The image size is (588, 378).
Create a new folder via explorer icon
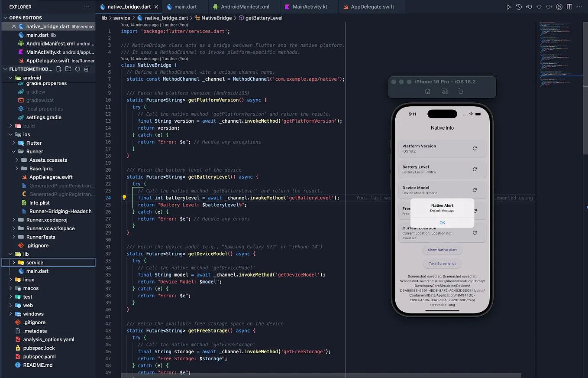point(68,69)
